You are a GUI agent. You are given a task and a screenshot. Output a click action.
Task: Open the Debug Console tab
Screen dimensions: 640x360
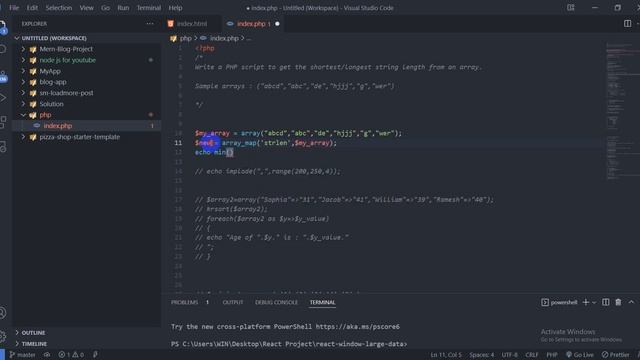coord(276,302)
